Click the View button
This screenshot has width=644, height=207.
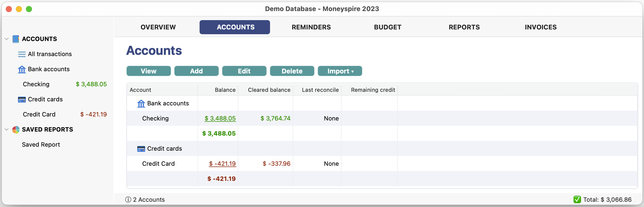(x=149, y=71)
